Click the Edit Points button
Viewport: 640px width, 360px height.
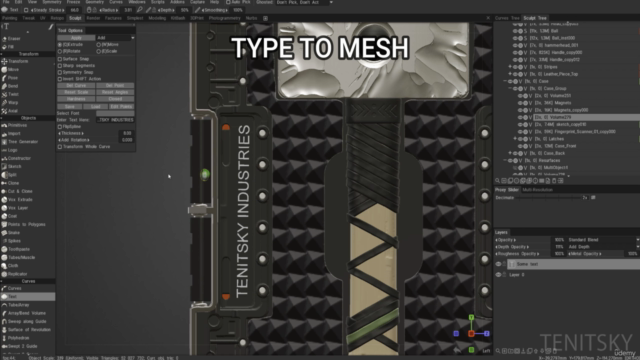[121, 107]
